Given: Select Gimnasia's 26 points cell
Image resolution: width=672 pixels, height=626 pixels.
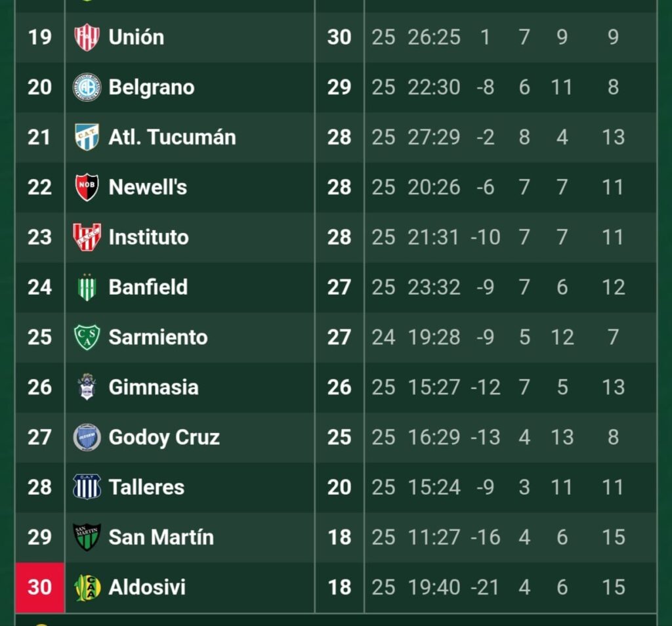Looking at the screenshot, I should [339, 387].
